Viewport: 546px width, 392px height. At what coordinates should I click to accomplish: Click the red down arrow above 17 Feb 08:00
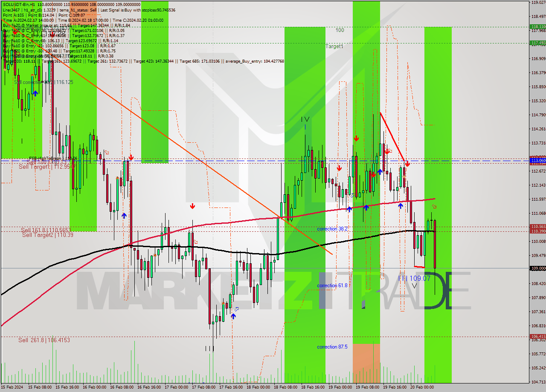[193, 206]
